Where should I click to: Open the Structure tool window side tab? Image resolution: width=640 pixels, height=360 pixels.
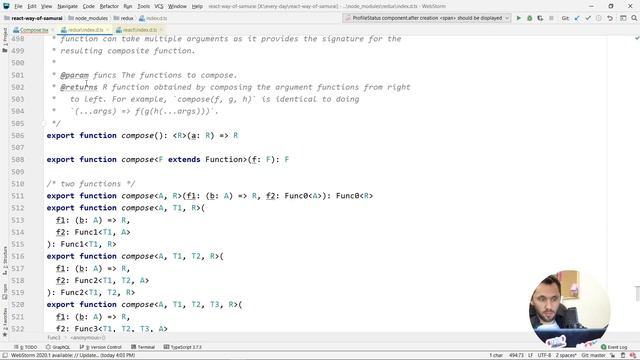(5, 259)
